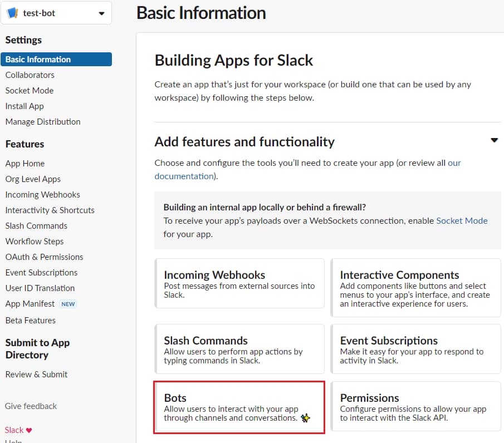Navigate to OAuth & Permissions
Viewport: 504px width, 443px height.
coord(44,257)
